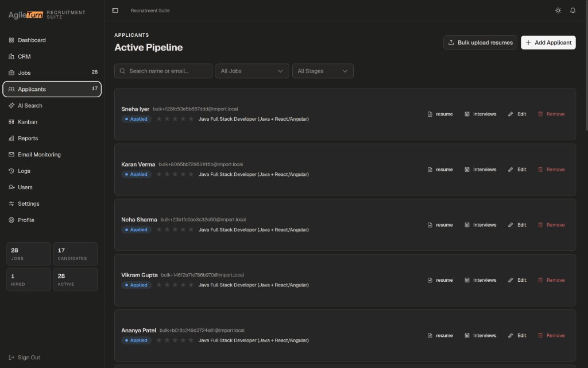Edit Neha Sharma's record
Viewport: 588px width, 368px height.
coord(517,225)
